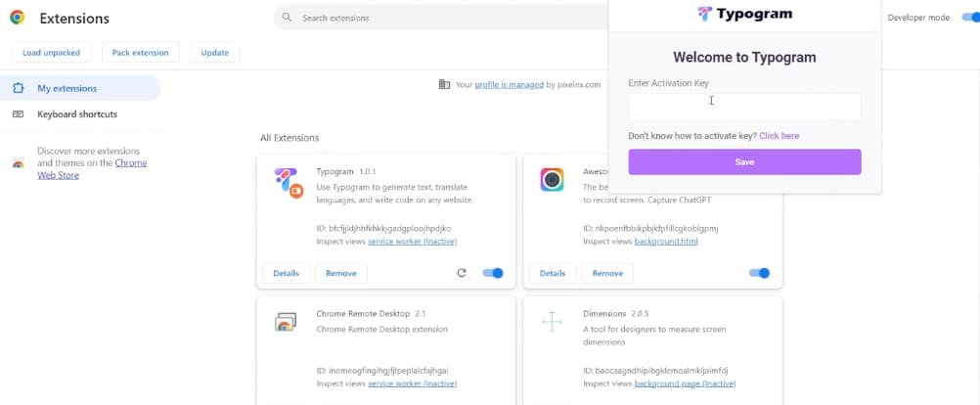980x405 pixels.
Task: Turn off the Awesome Screenshot extension toggle
Action: (x=759, y=273)
